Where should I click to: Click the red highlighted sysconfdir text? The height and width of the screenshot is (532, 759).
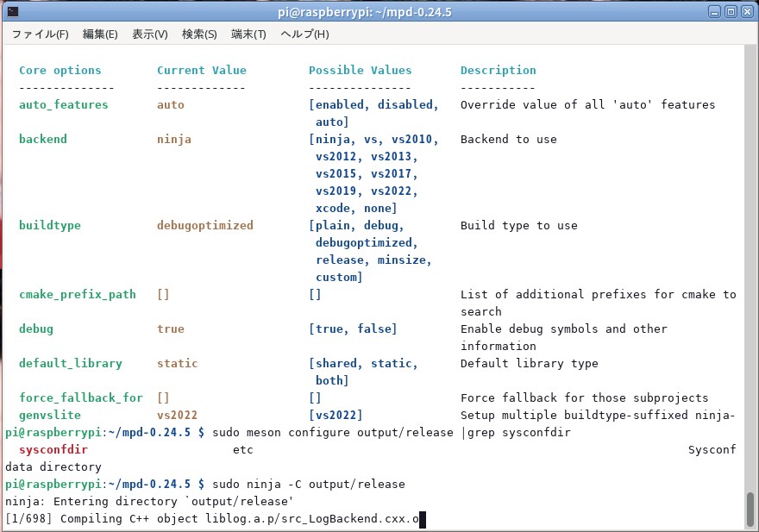pyautogui.click(x=53, y=450)
